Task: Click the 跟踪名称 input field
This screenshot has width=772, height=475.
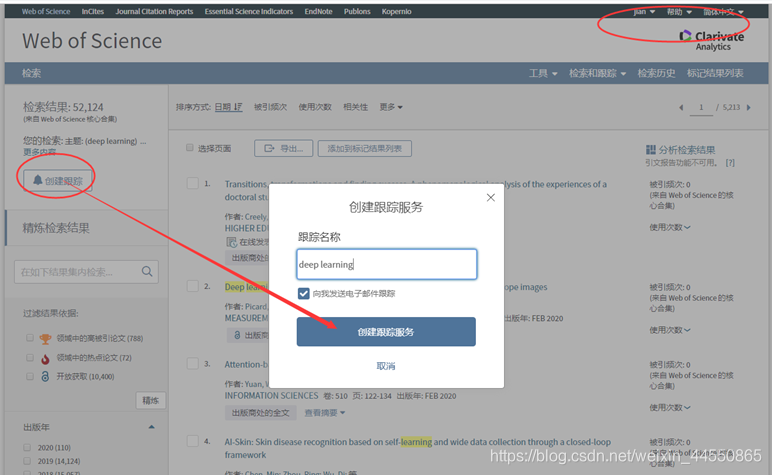Action: point(386,264)
